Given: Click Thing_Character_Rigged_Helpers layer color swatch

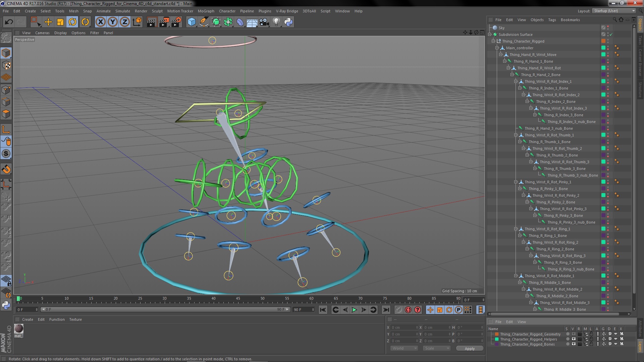Looking at the screenshot, I should (497, 339).
